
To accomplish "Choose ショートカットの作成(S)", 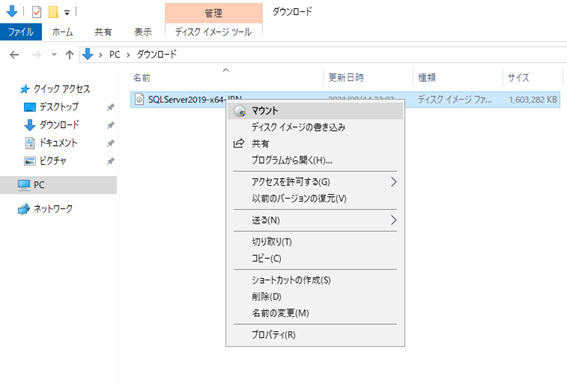I will pos(315,280).
